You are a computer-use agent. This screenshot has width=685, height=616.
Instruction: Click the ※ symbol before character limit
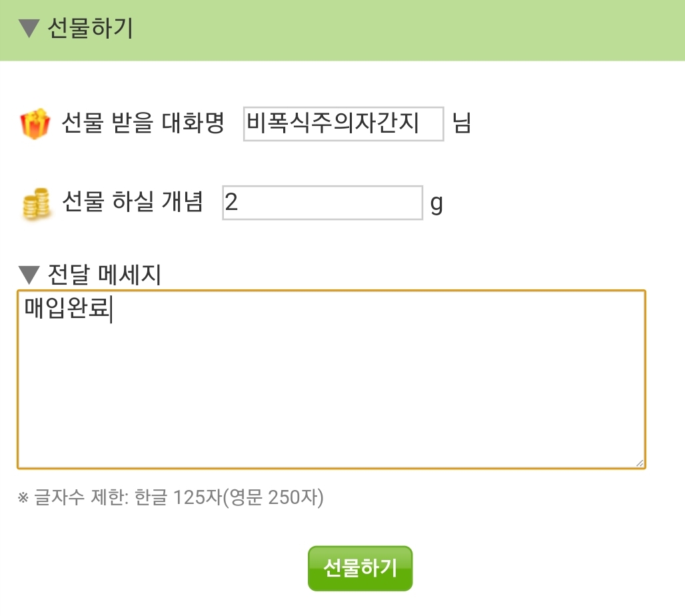click(x=23, y=498)
